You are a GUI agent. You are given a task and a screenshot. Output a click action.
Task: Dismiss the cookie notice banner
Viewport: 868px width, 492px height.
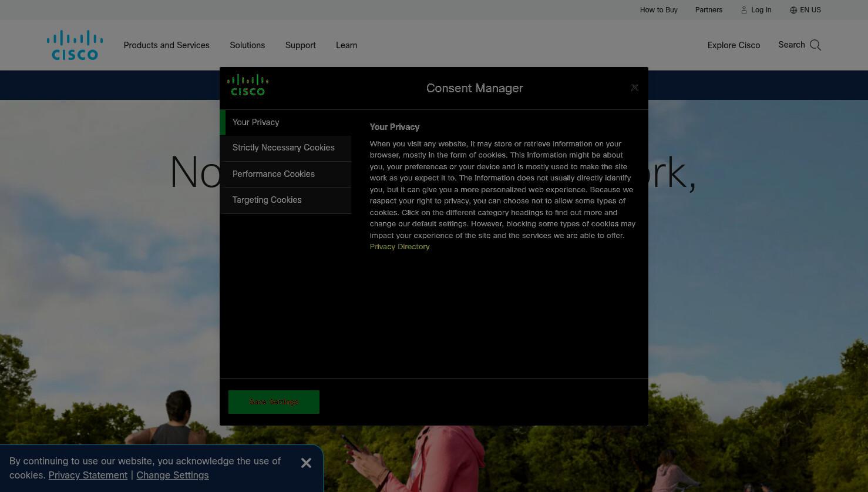tap(306, 463)
